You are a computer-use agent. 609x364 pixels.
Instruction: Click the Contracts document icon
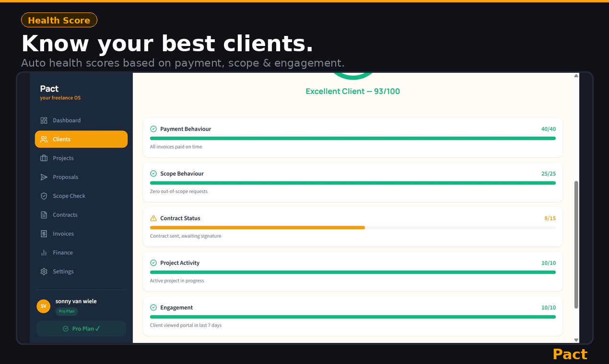(44, 215)
